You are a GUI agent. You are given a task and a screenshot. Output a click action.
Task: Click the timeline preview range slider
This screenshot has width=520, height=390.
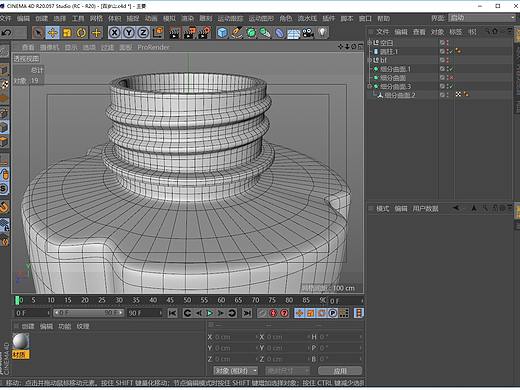[x=89, y=313]
